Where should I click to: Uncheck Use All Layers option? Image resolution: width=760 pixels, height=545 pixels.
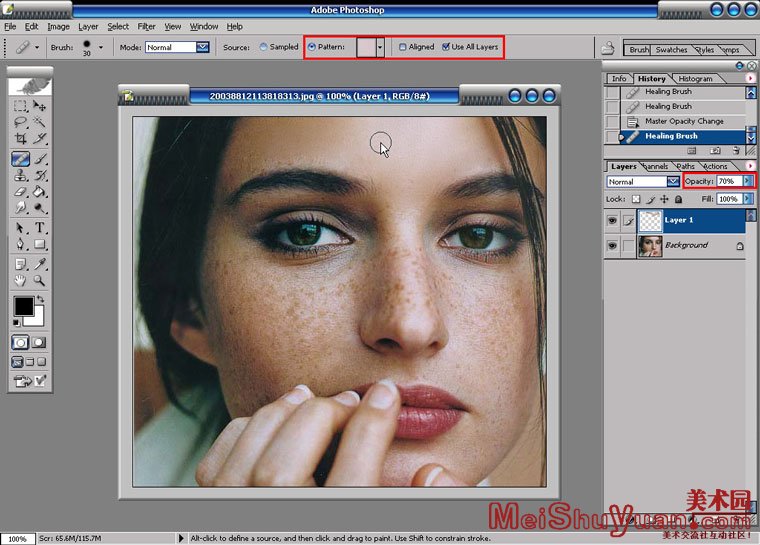[x=445, y=47]
